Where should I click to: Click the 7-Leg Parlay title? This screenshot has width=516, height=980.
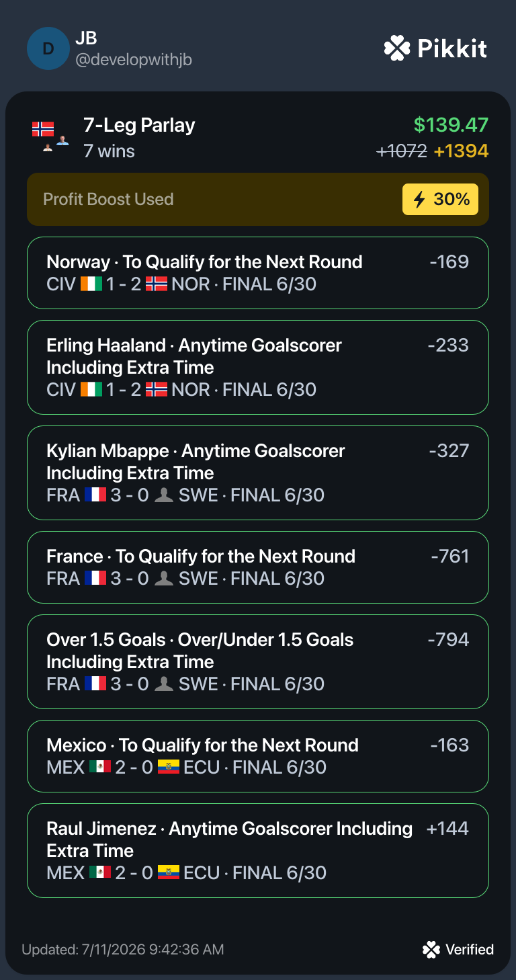(x=139, y=125)
